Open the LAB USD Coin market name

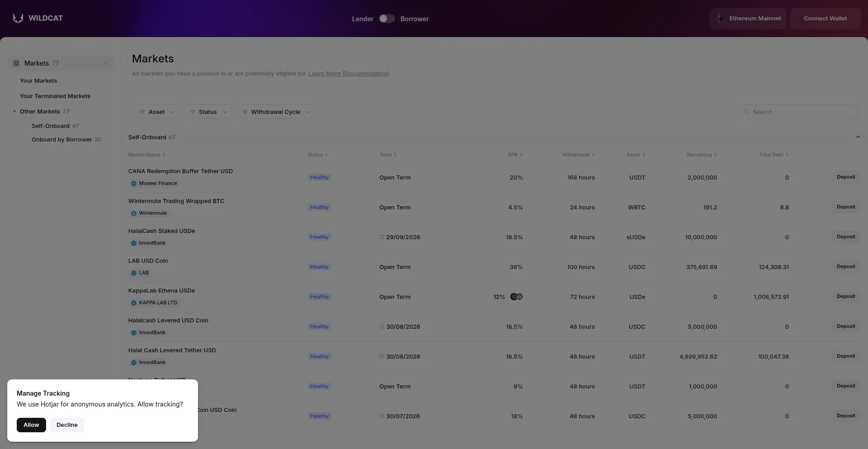tap(148, 261)
